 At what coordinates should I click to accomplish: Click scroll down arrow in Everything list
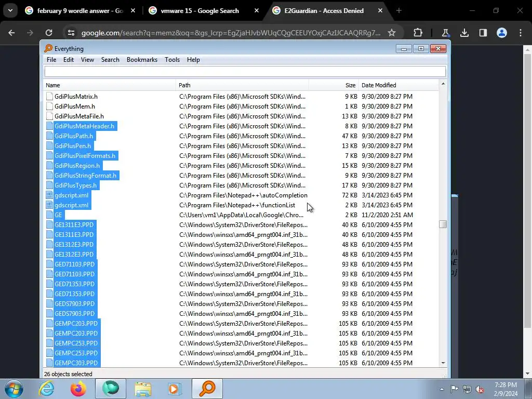[443, 363]
